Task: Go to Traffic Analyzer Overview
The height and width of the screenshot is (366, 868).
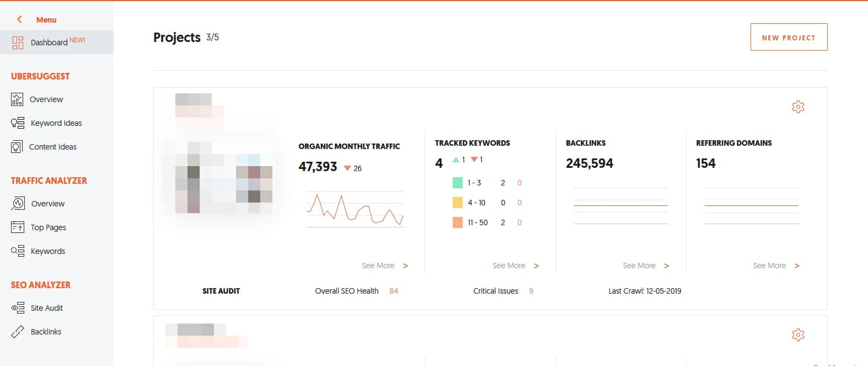Action: (x=48, y=204)
